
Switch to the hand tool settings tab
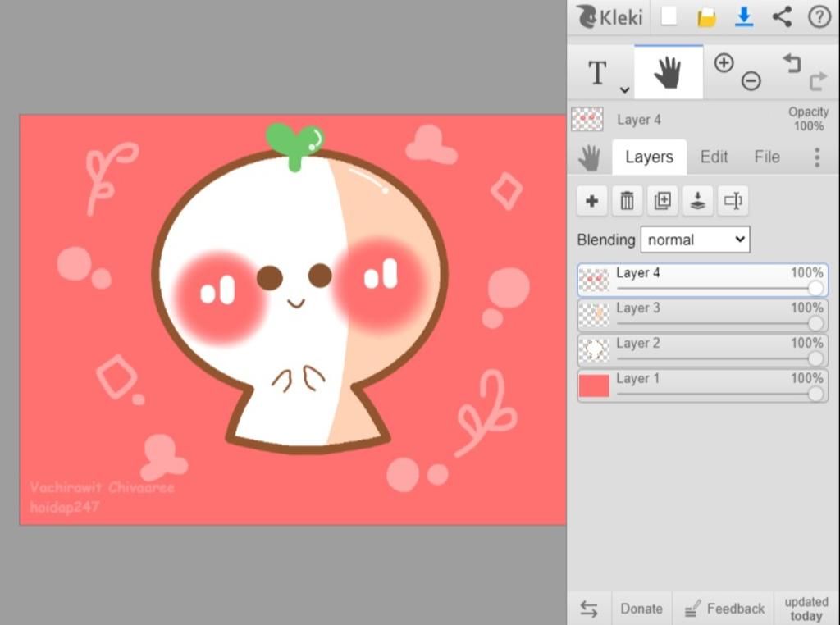pyautogui.click(x=589, y=158)
